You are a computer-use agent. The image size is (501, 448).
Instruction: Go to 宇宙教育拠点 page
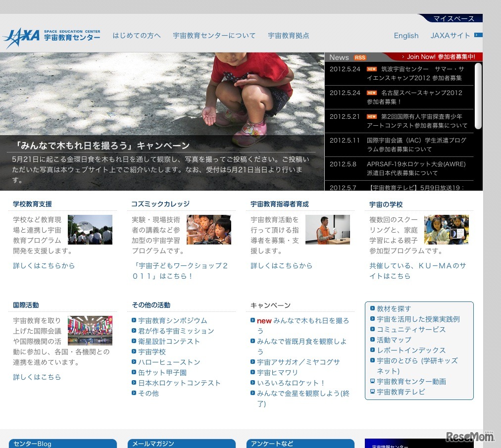[x=289, y=36]
